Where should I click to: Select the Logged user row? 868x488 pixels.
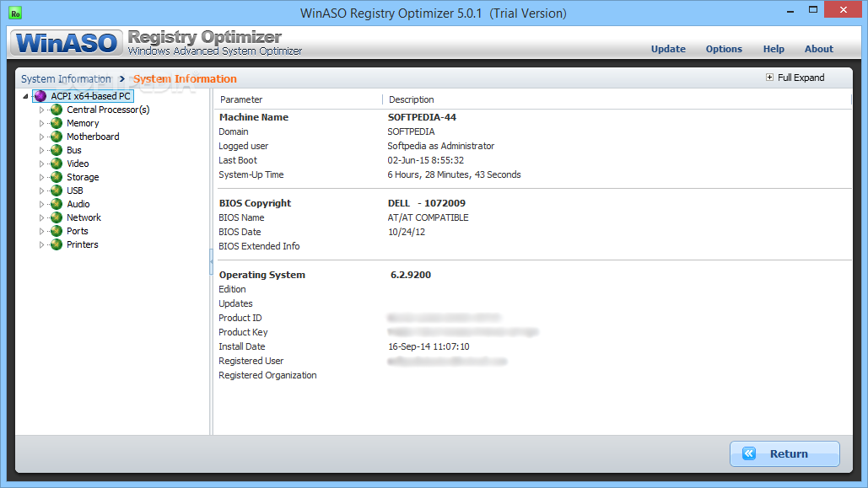tap(532, 146)
